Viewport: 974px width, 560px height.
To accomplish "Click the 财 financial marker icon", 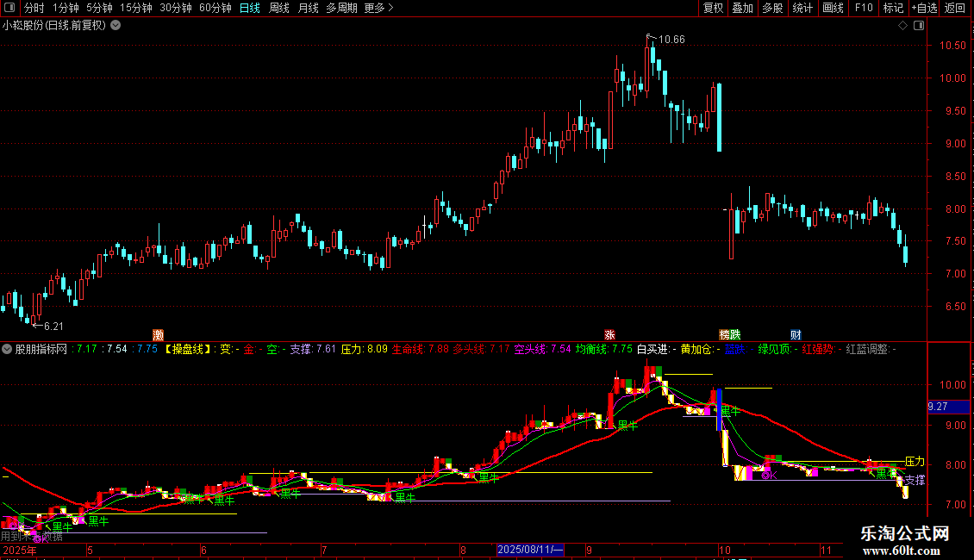I will [x=796, y=334].
